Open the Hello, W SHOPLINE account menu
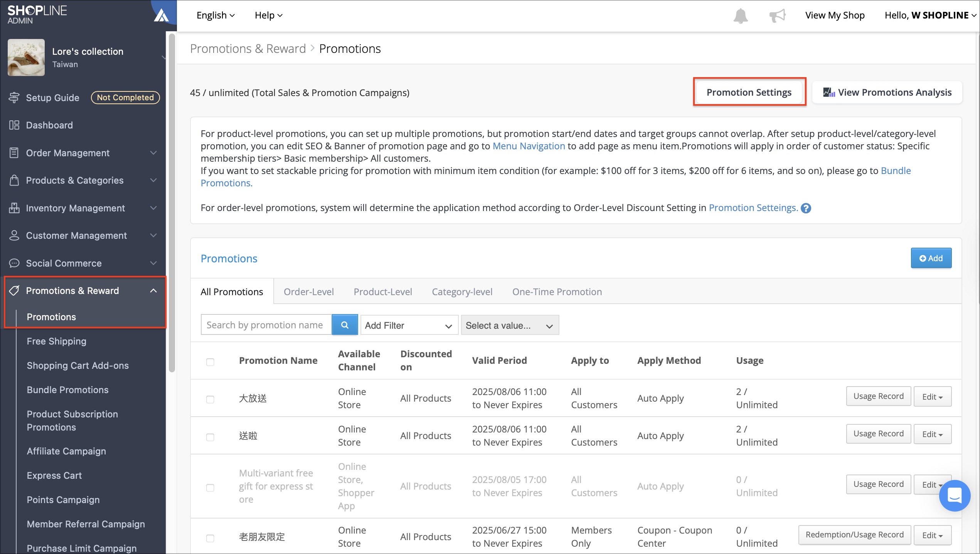 930,15
